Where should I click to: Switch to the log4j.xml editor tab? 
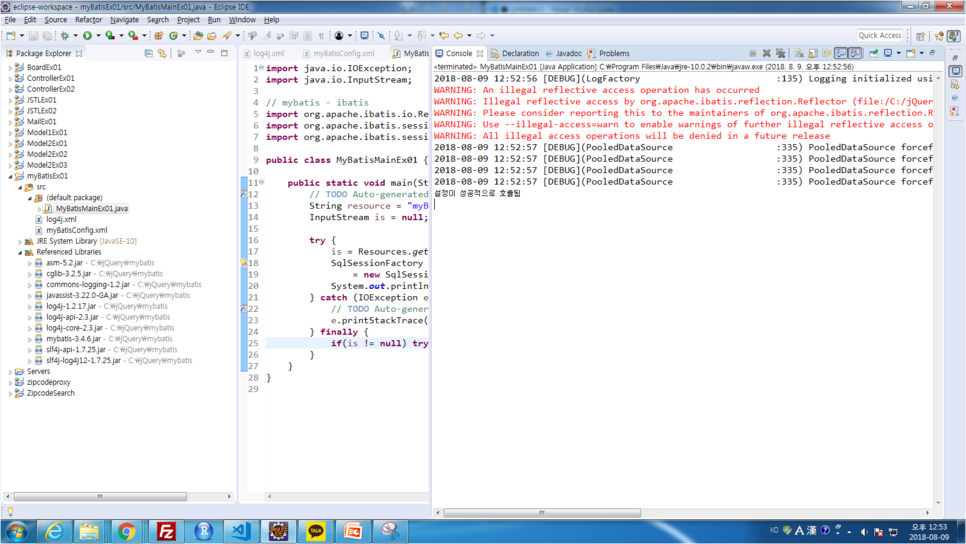click(x=264, y=54)
